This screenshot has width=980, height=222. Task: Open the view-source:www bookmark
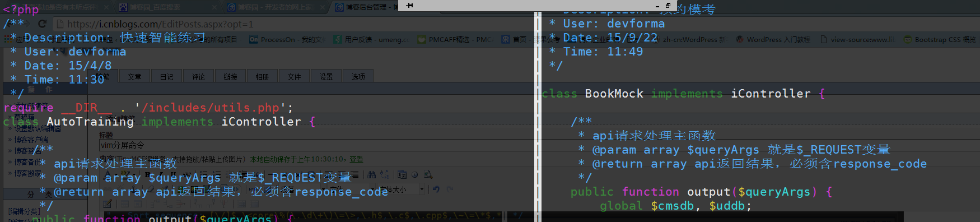pyautogui.click(x=857, y=39)
